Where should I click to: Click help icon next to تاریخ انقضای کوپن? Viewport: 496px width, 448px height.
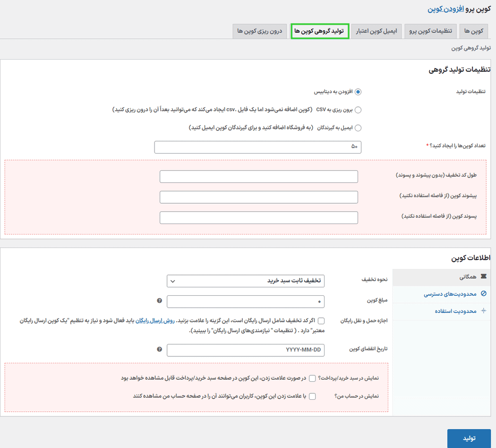point(160,350)
